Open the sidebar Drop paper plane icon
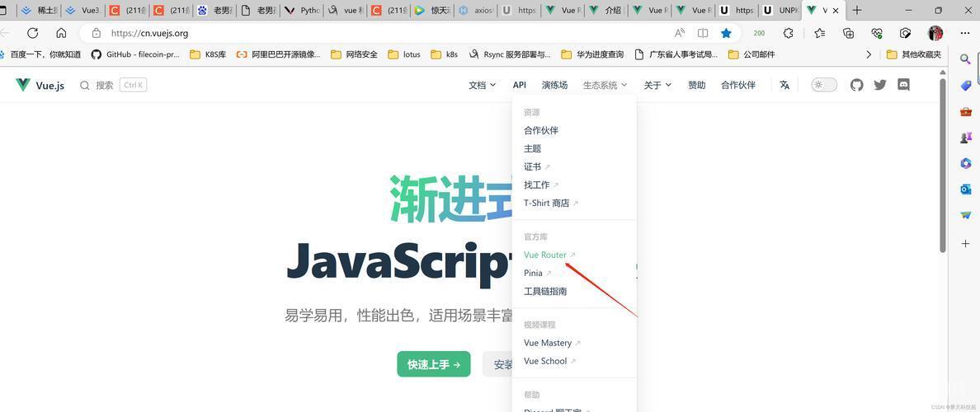The image size is (980, 412). click(966, 215)
